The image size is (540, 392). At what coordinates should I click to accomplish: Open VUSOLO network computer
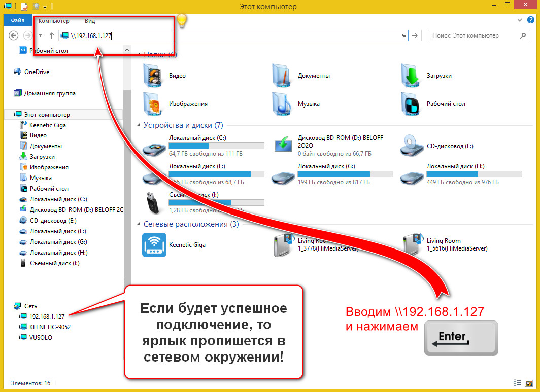36,337
